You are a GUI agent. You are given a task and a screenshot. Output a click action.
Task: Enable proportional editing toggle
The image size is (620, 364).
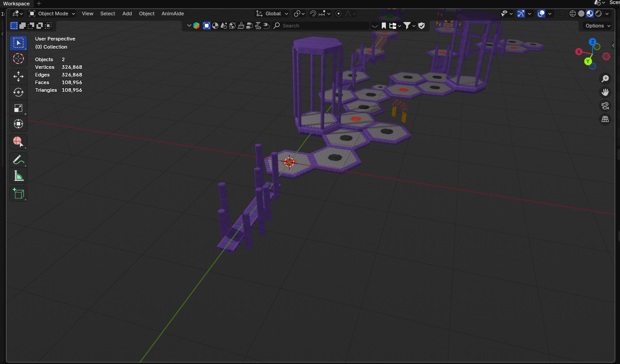(339, 13)
